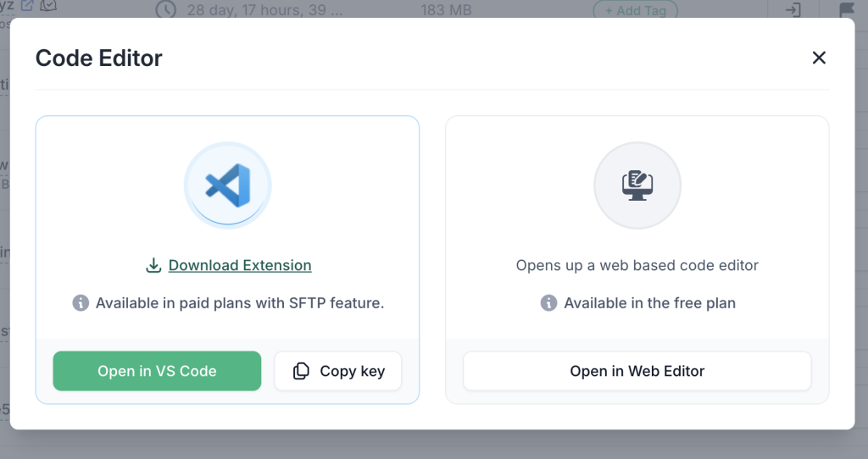
Task: Click the web editor monitor icon
Action: pyautogui.click(x=637, y=185)
